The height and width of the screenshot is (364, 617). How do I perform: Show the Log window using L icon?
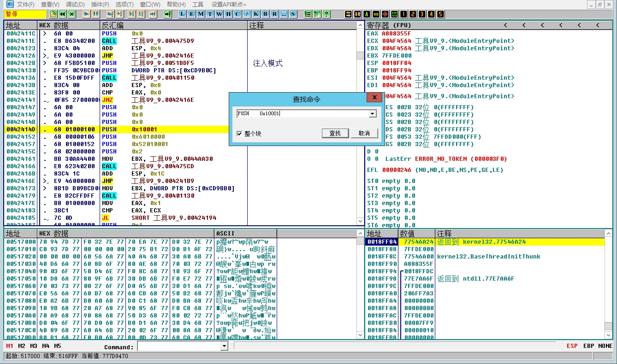(x=182, y=14)
